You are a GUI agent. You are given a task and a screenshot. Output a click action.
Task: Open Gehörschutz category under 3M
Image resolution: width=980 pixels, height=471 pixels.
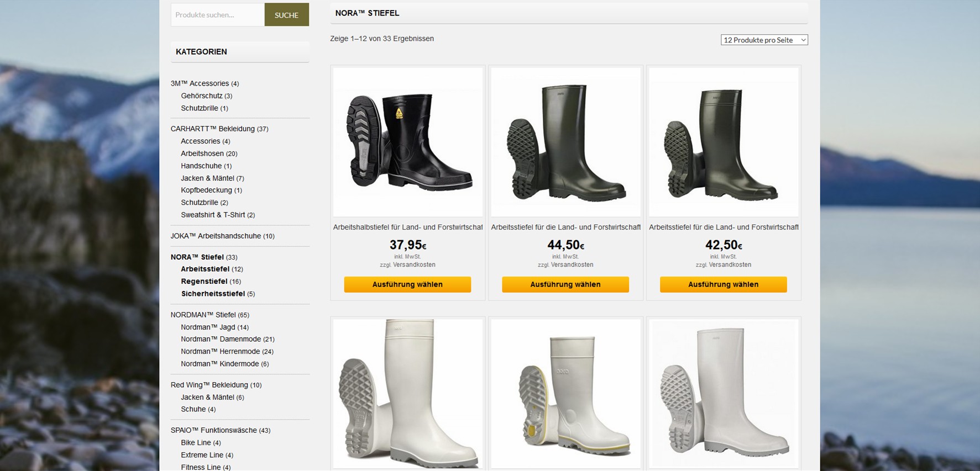coord(201,96)
